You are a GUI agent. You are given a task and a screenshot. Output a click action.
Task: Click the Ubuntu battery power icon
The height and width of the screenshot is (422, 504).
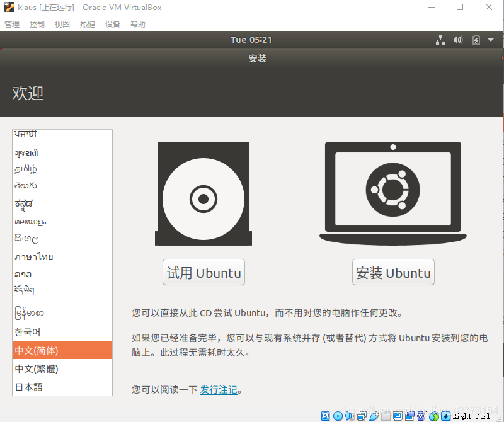(476, 40)
